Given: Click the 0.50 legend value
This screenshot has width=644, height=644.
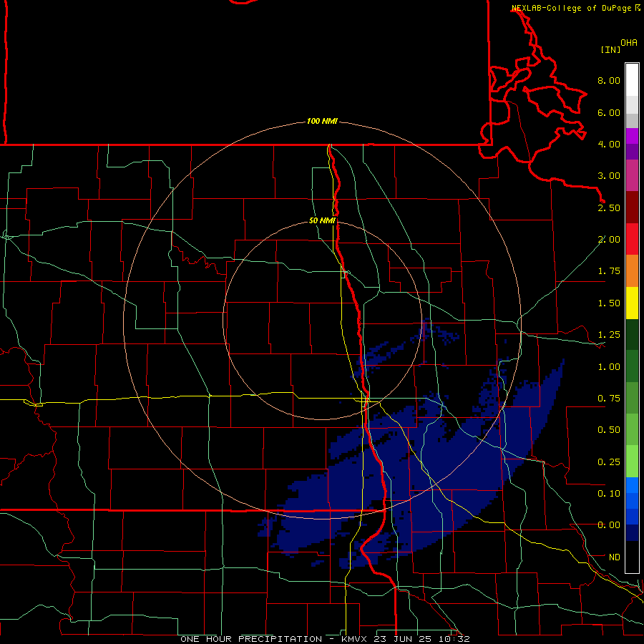Looking at the screenshot, I should [x=609, y=430].
